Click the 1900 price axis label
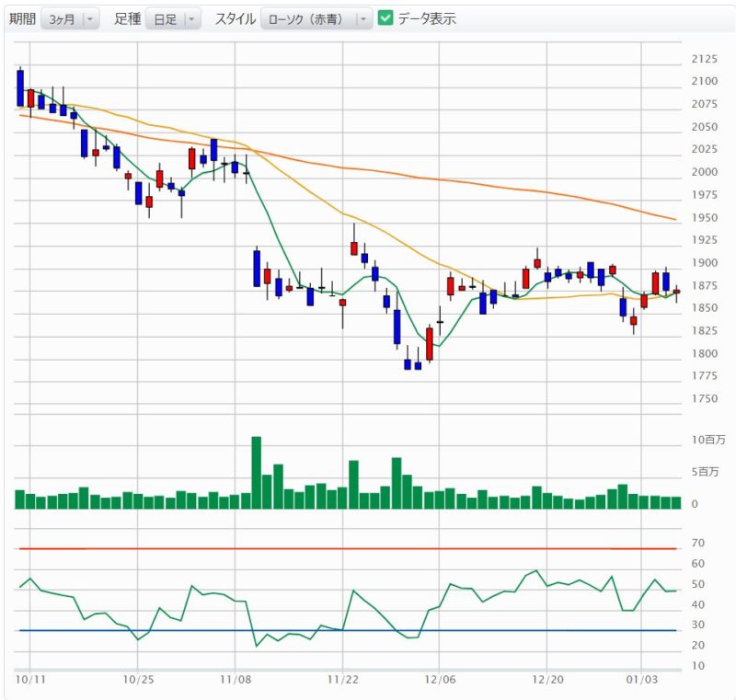The width and height of the screenshot is (736, 700). [x=705, y=263]
